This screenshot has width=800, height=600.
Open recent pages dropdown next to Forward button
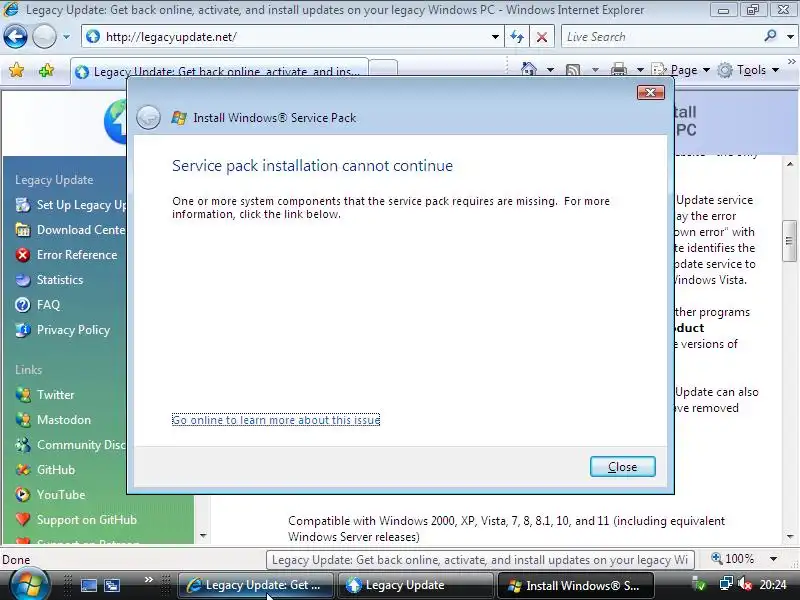point(66,37)
